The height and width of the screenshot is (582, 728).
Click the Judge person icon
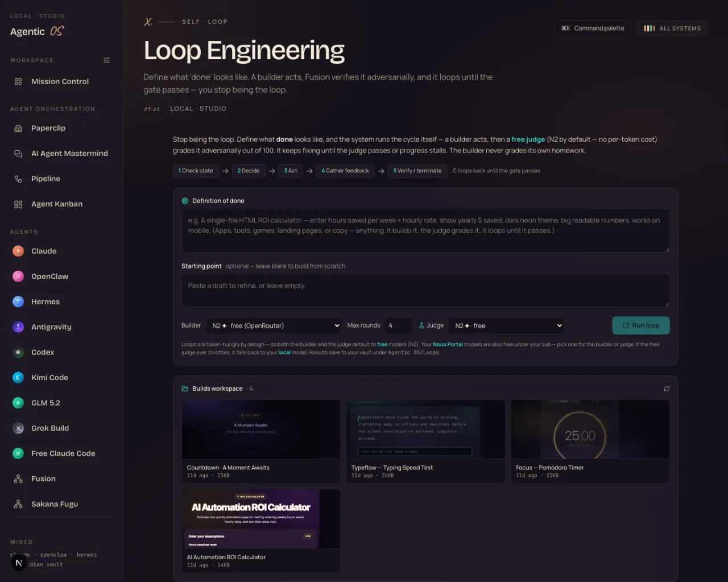(x=421, y=325)
